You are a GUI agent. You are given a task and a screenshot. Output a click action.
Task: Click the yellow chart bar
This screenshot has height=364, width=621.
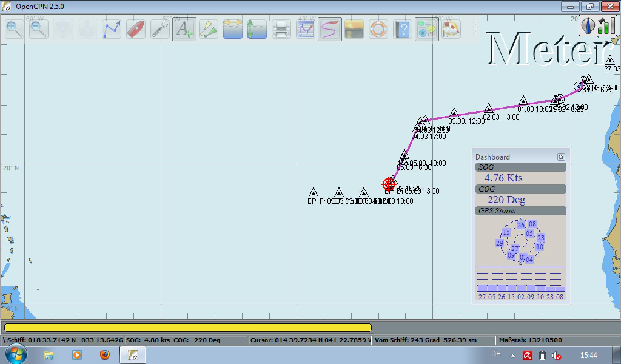pyautogui.click(x=188, y=328)
